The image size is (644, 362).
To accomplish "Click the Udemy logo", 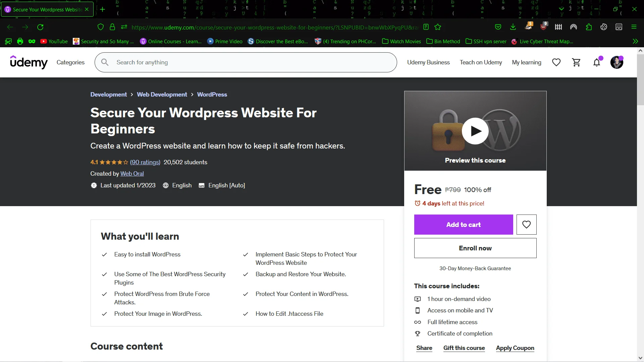I will (29, 62).
